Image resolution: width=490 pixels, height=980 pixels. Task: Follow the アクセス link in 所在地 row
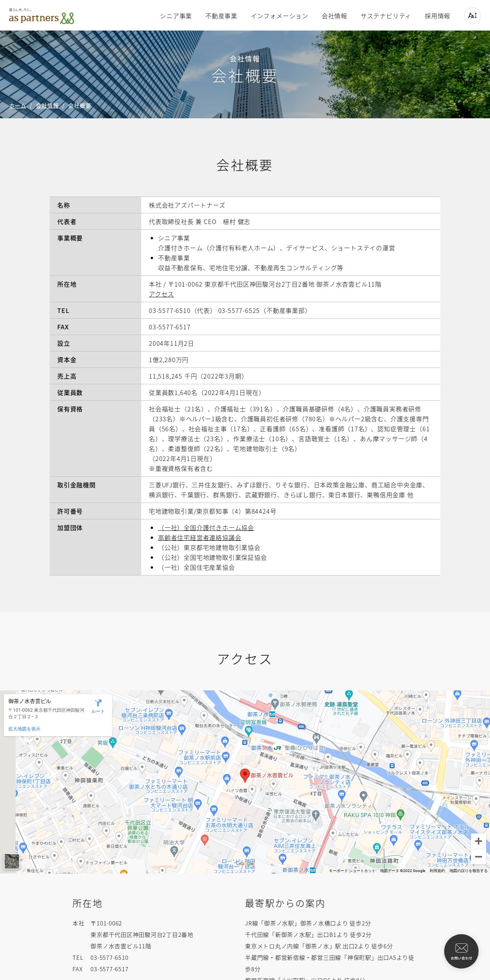[x=161, y=294]
